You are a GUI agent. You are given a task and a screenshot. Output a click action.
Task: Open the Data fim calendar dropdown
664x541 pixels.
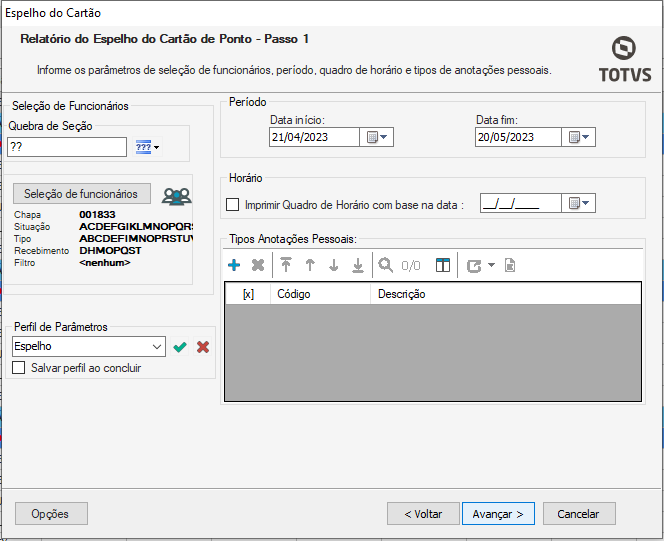[579, 137]
